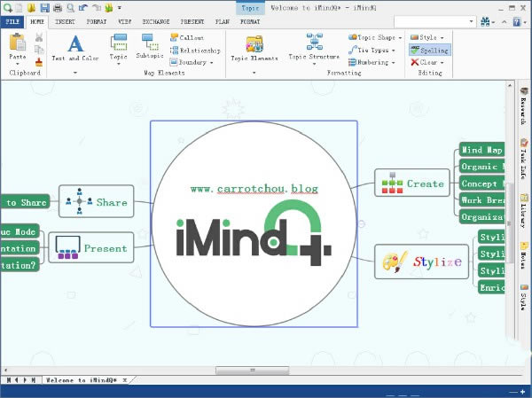Open Topic Structure options
Viewport: 532px width, 398px height.
314,47
